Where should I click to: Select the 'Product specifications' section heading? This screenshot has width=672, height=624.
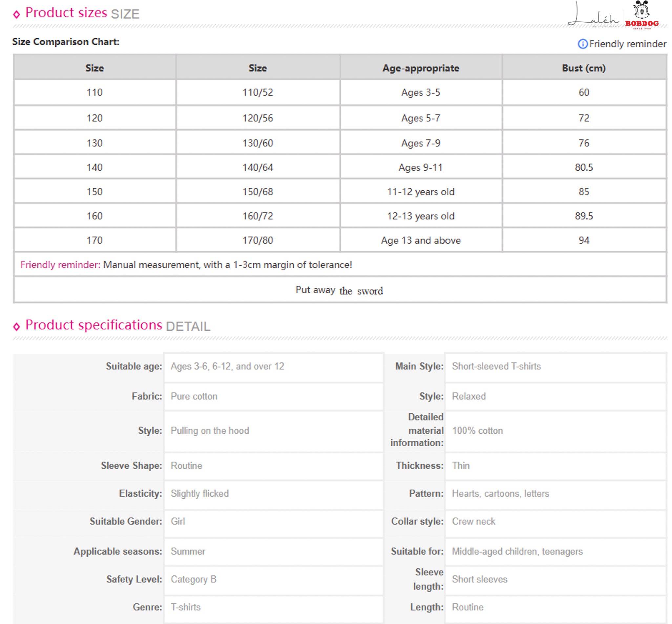(x=94, y=325)
